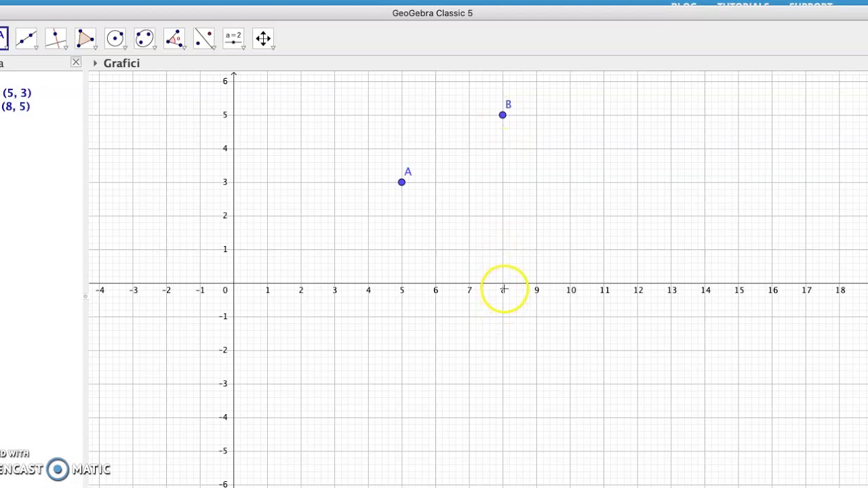868x488 pixels.
Task: Click the GeoGebra Classic 5 window title
Action: click(433, 13)
